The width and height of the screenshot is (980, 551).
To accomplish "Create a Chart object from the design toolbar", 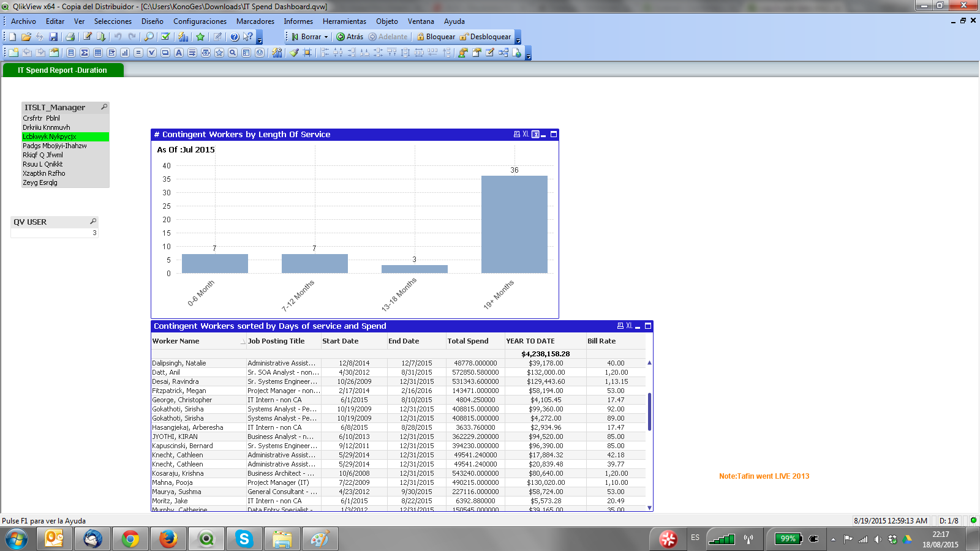I will pos(125,53).
